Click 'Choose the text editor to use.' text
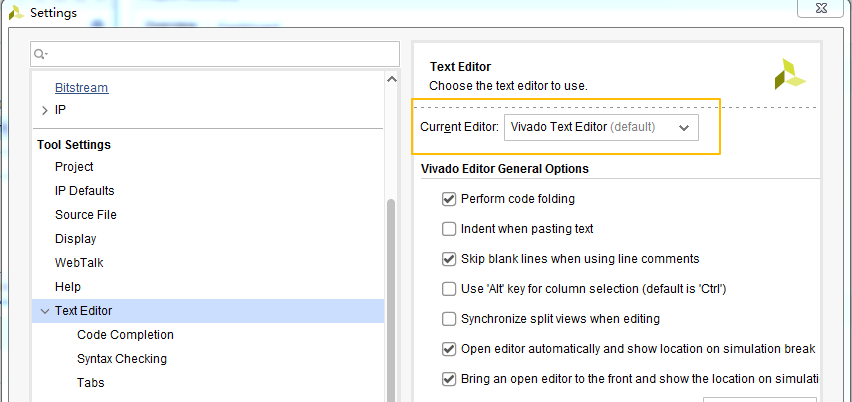The width and height of the screenshot is (852, 402). point(509,86)
